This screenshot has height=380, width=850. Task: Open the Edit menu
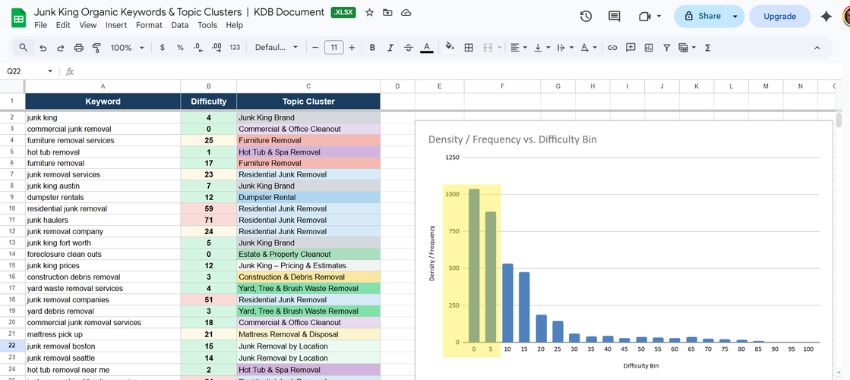pyautogui.click(x=63, y=25)
